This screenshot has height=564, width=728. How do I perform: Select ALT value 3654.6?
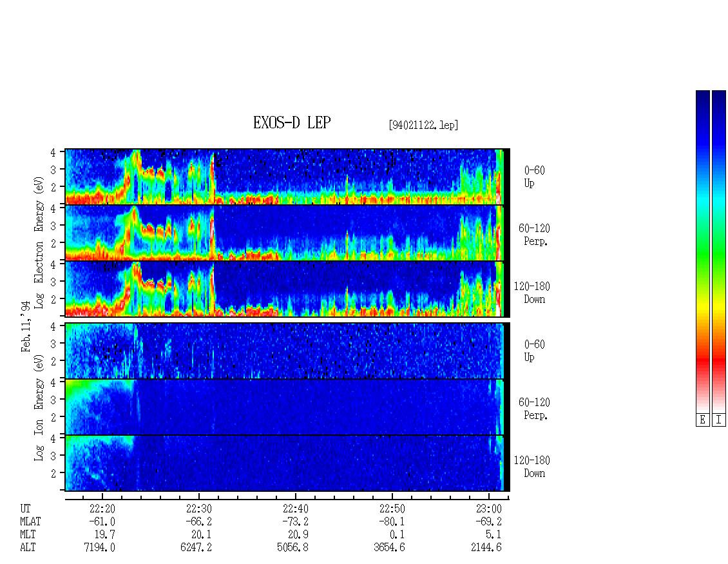coord(389,548)
